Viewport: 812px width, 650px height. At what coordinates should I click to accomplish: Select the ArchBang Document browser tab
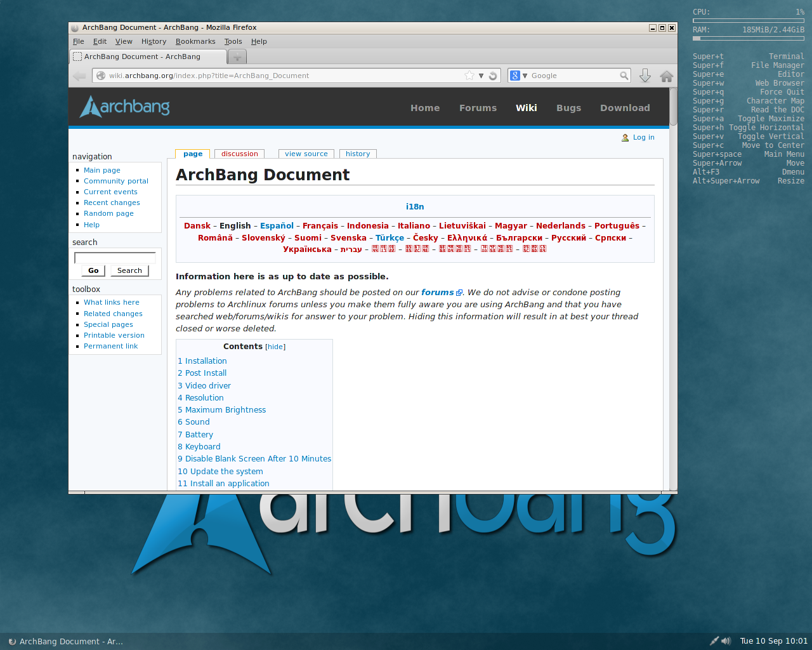tap(148, 56)
